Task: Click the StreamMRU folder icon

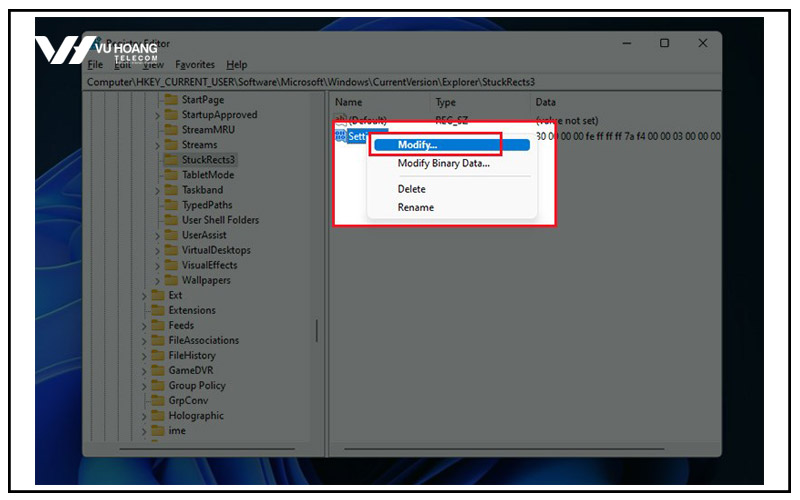Action: point(171,130)
